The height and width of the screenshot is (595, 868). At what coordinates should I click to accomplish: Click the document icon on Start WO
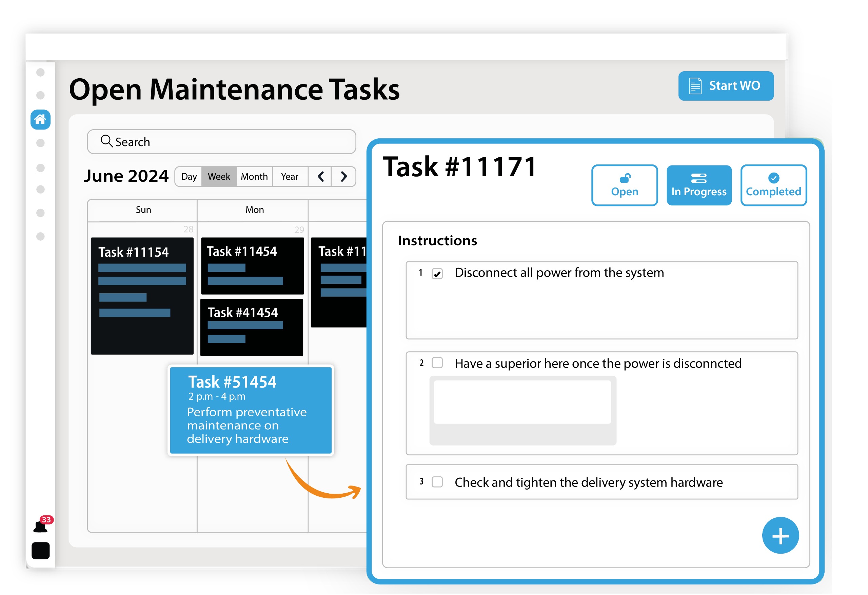[x=696, y=86]
